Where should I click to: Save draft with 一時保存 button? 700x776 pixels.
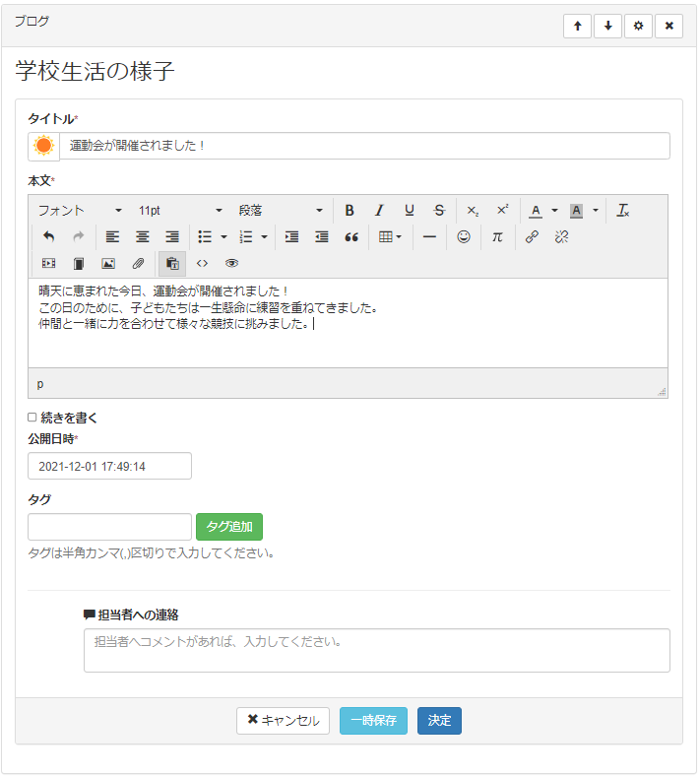pos(373,721)
